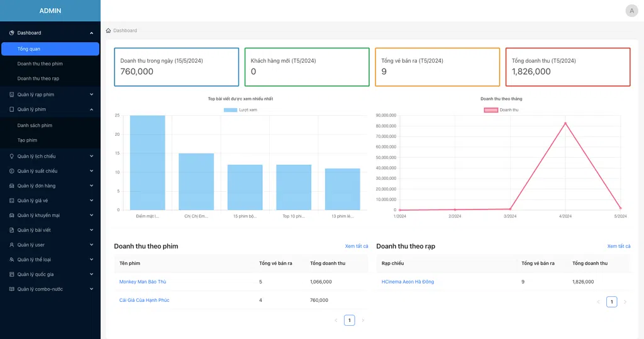Collapse the Dashboard menu chevron
644x339 pixels.
pyautogui.click(x=91, y=33)
